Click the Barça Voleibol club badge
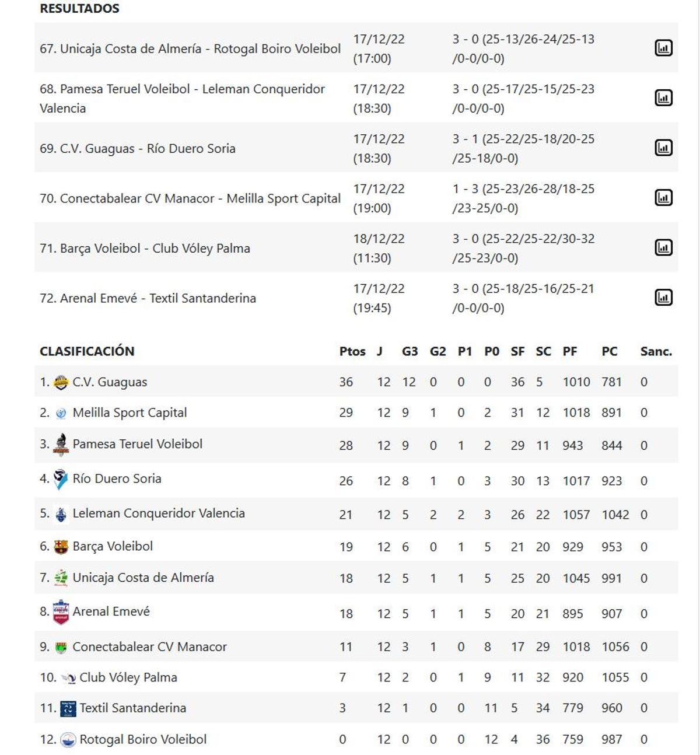 click(60, 546)
